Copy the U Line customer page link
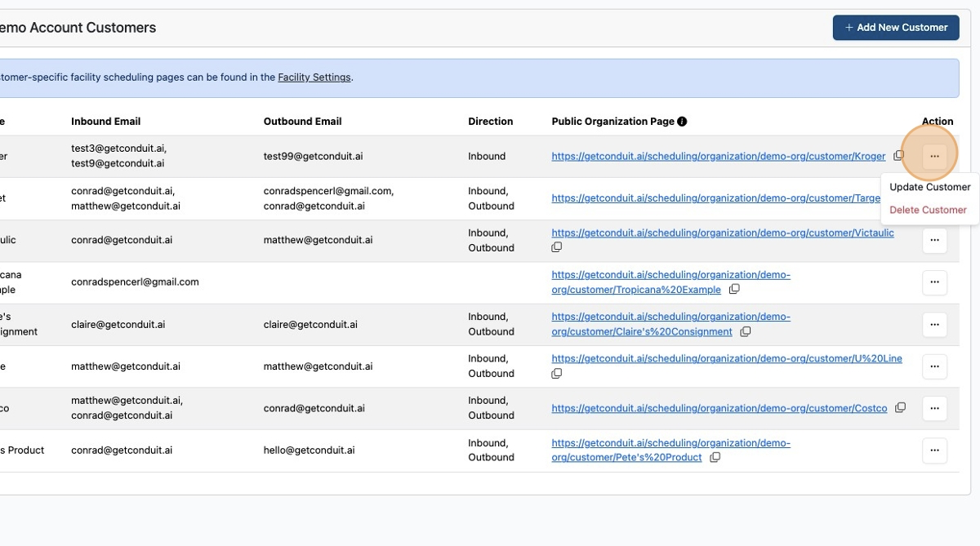 click(x=557, y=374)
